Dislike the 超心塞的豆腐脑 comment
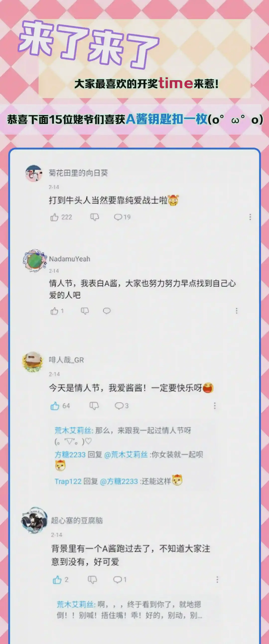 click(92, 579)
